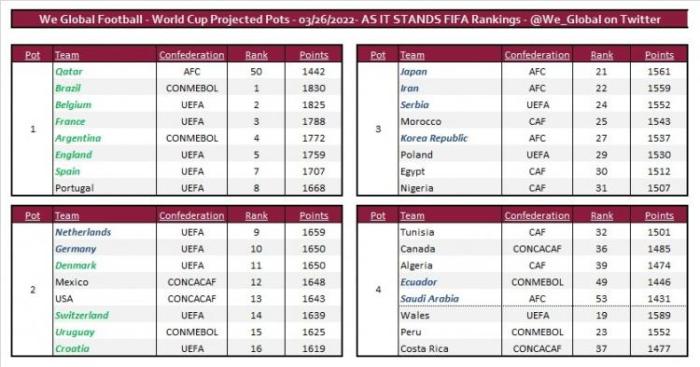Viewport: 700px width, 367px height.
Task: Click the Japan team name in Pot 3
Action: coord(414,71)
